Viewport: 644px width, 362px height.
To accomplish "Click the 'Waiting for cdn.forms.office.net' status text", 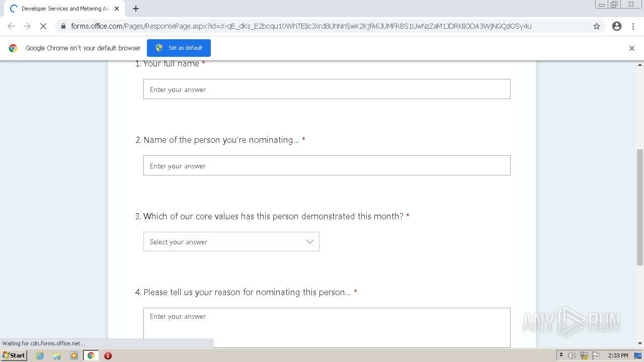I will click(x=43, y=343).
